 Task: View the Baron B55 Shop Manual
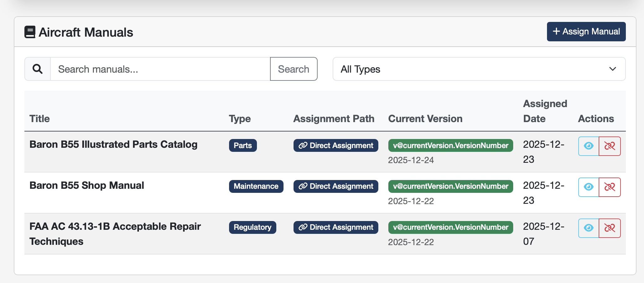589,187
